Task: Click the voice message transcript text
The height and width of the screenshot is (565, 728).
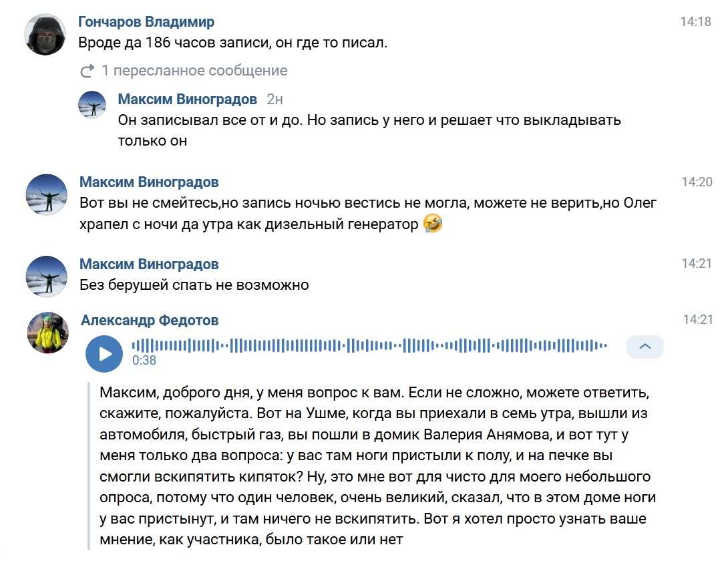Action: pyautogui.click(x=374, y=464)
